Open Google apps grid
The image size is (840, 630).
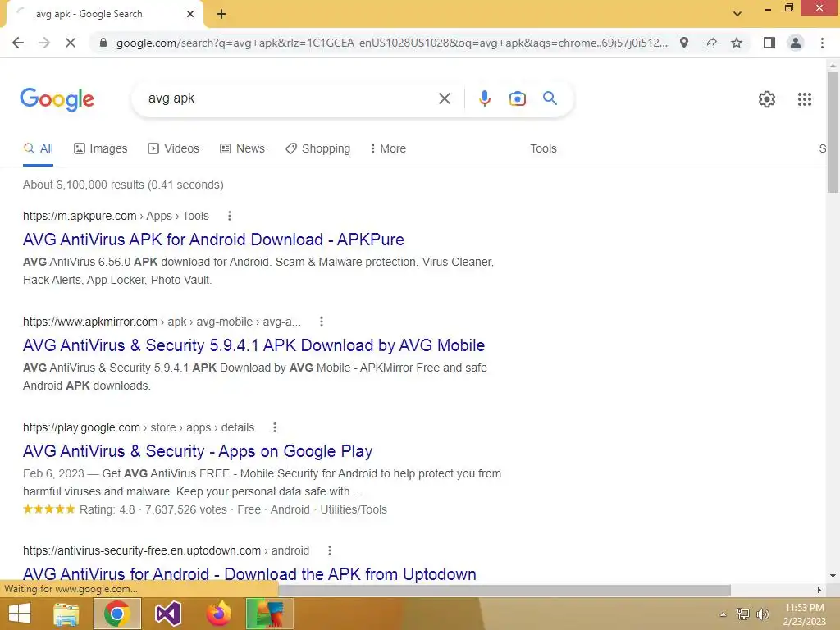pos(804,99)
